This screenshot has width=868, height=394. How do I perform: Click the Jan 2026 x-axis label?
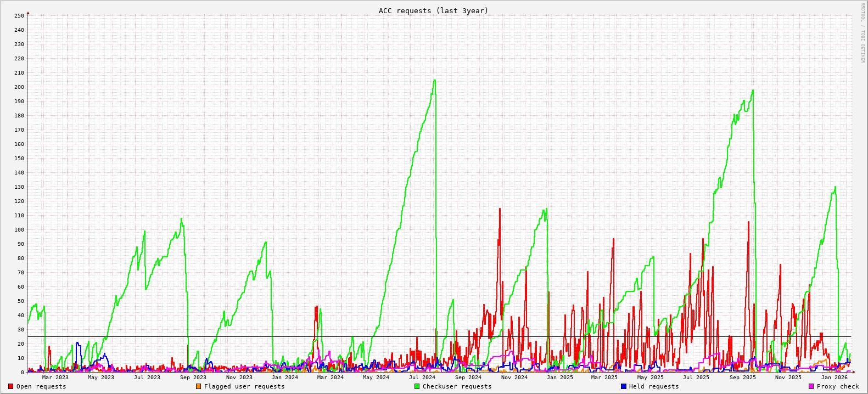[x=834, y=377]
